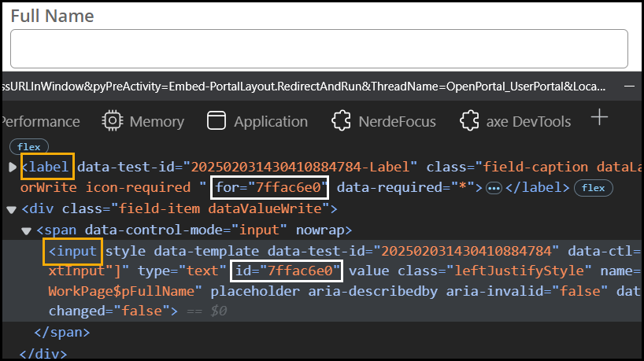The width and height of the screenshot is (644, 361).
Task: Collapse the span data-control-mode node arrow
Action: (x=27, y=230)
